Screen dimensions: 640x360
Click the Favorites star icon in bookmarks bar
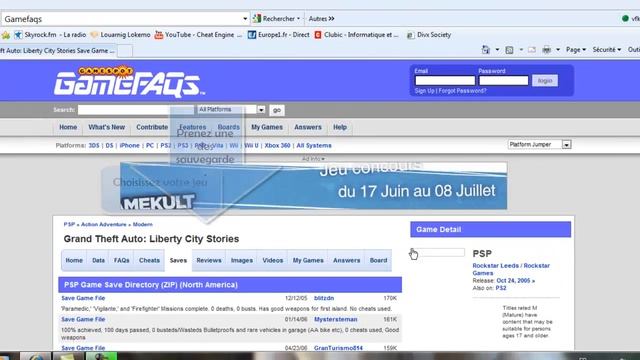tap(6, 35)
